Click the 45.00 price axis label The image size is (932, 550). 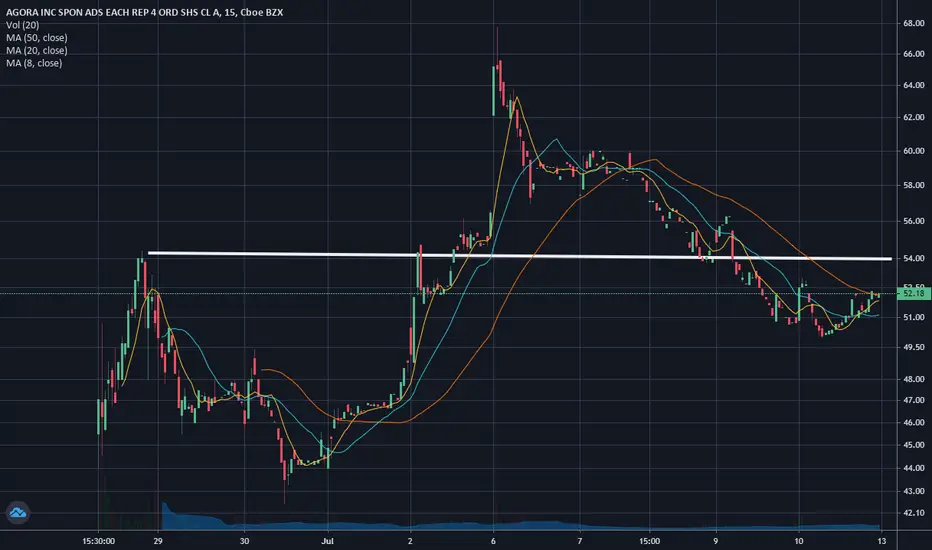click(x=914, y=445)
